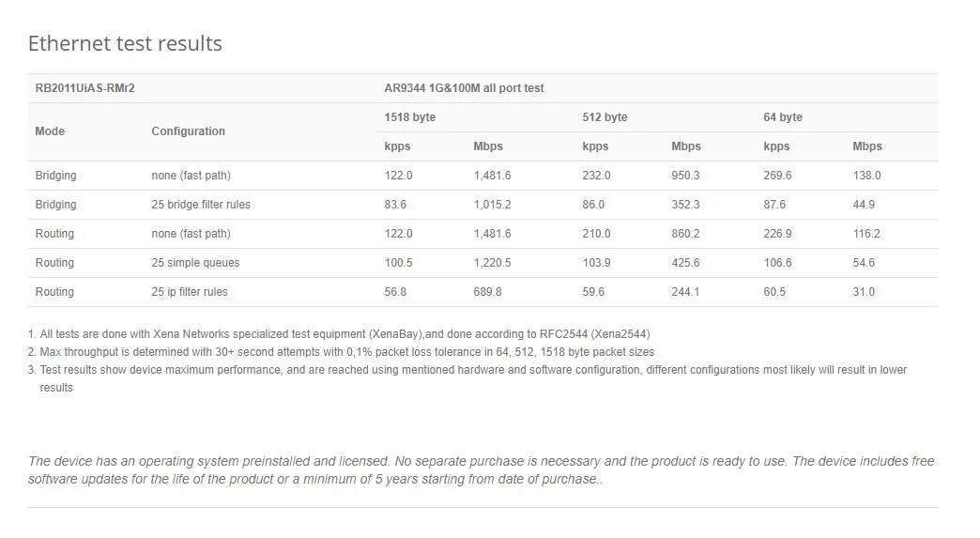Select the 512 byte column header

pos(605,117)
